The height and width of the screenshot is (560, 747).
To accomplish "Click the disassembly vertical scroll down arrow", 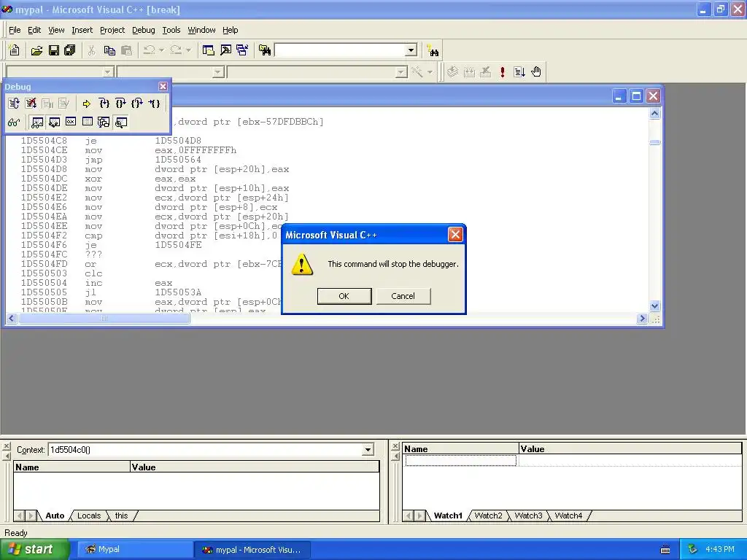I will pyautogui.click(x=654, y=306).
